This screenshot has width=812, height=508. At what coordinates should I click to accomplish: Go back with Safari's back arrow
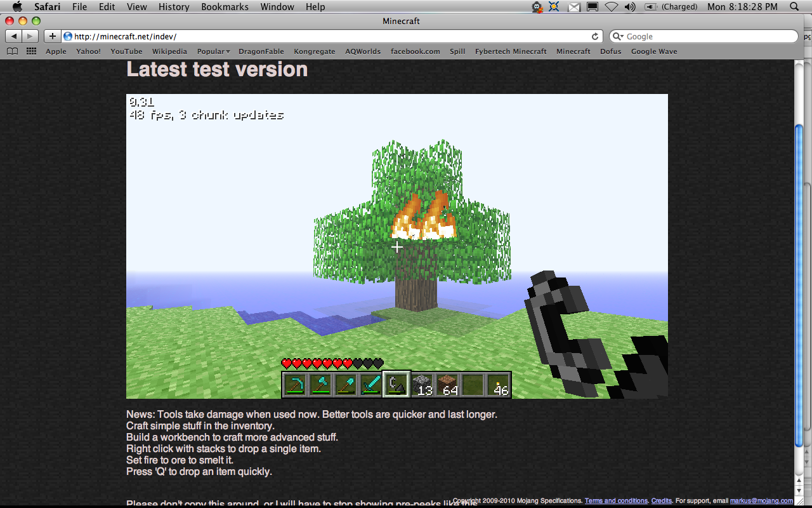15,36
